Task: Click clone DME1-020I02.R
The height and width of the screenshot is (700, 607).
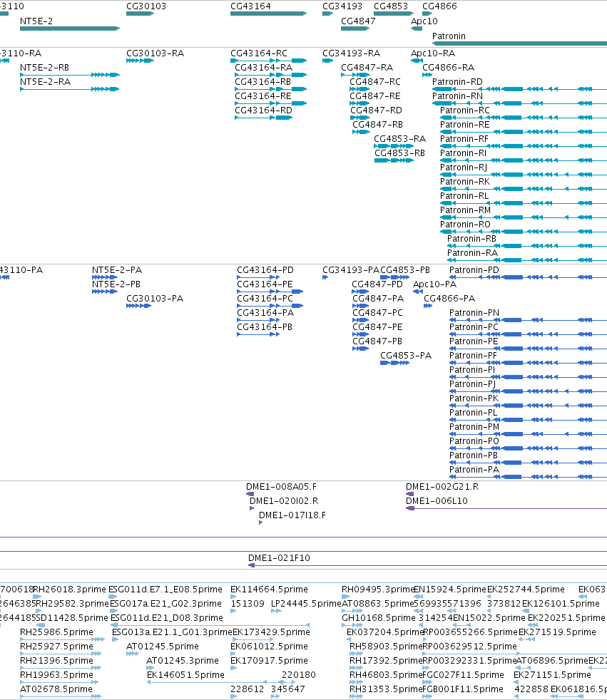Action: click(x=284, y=501)
